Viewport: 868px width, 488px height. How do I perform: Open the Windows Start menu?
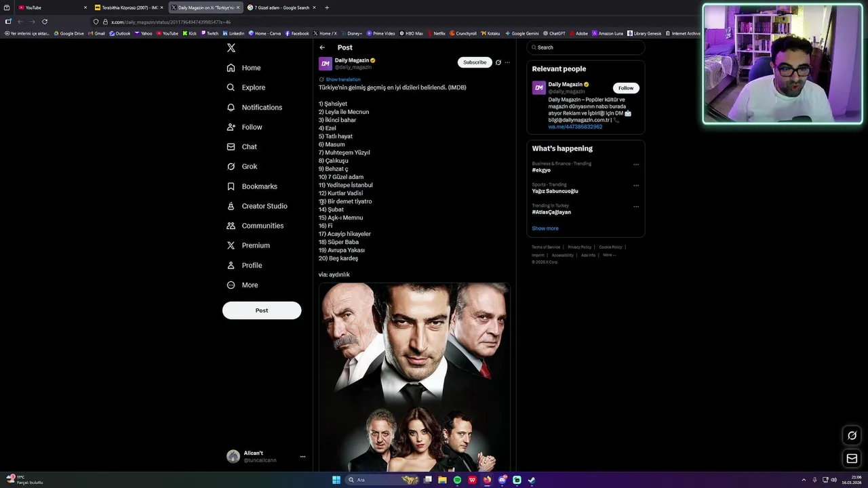pos(336,480)
